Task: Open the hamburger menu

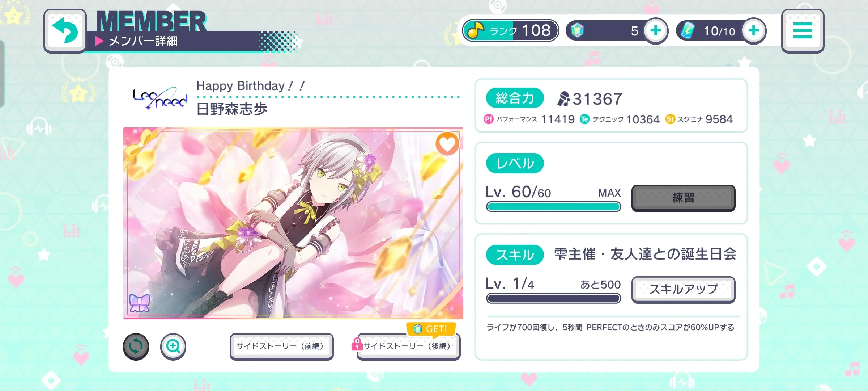Action: pos(803,31)
